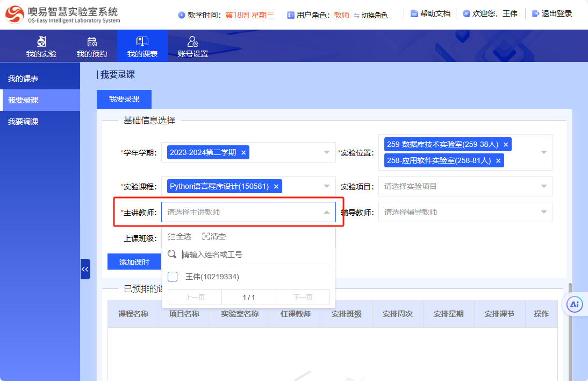Open 账号设置 account settings icon

(192, 42)
